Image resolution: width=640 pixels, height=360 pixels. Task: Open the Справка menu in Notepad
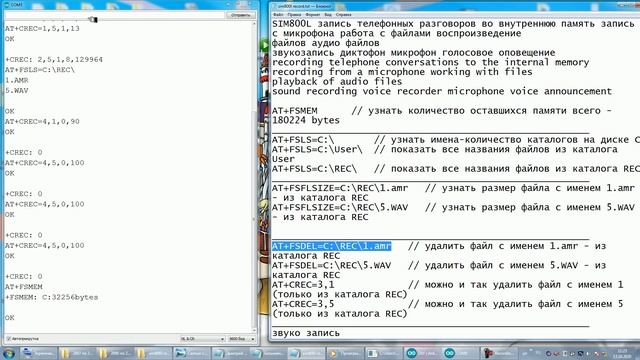(x=343, y=15)
